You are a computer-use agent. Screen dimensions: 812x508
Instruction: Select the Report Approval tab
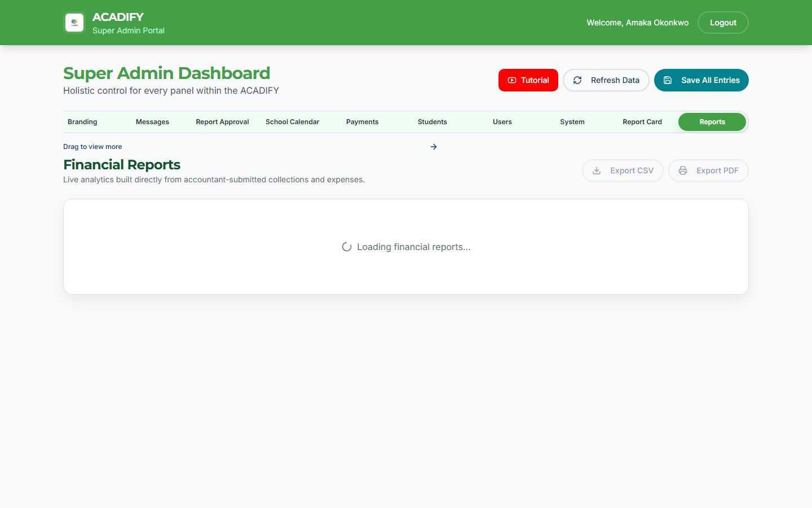[222, 121]
